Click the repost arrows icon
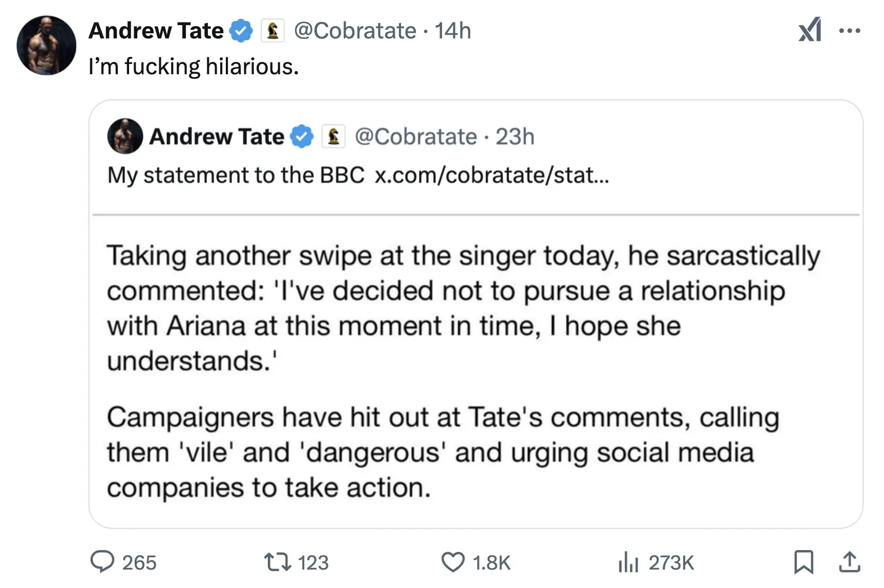The width and height of the screenshot is (884, 588). tap(278, 562)
